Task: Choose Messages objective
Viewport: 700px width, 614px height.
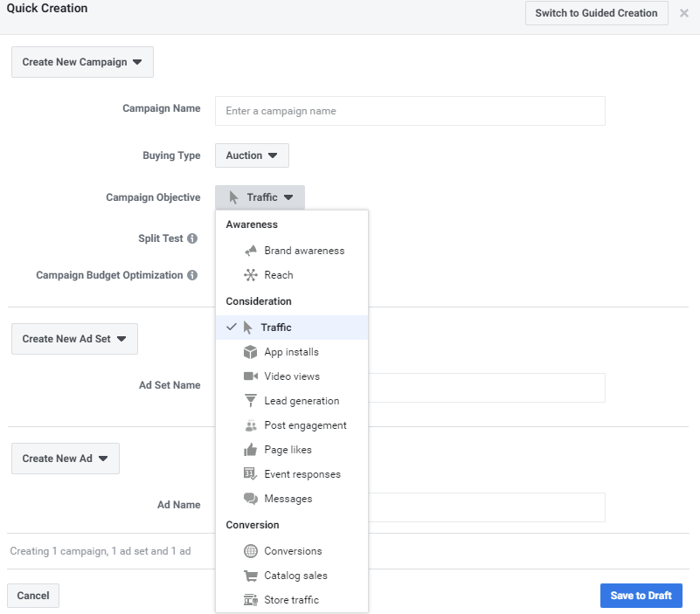Action: 292,499
